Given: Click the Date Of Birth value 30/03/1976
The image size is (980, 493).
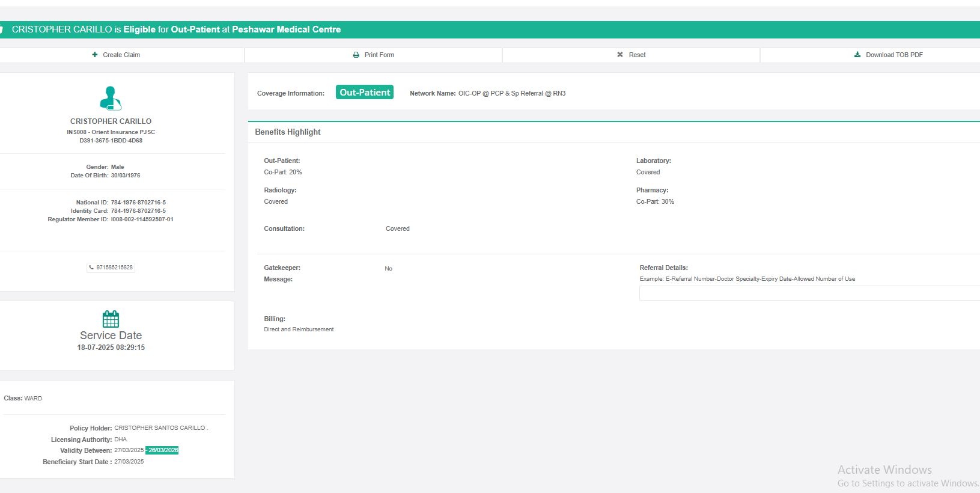Looking at the screenshot, I should click(x=126, y=176).
